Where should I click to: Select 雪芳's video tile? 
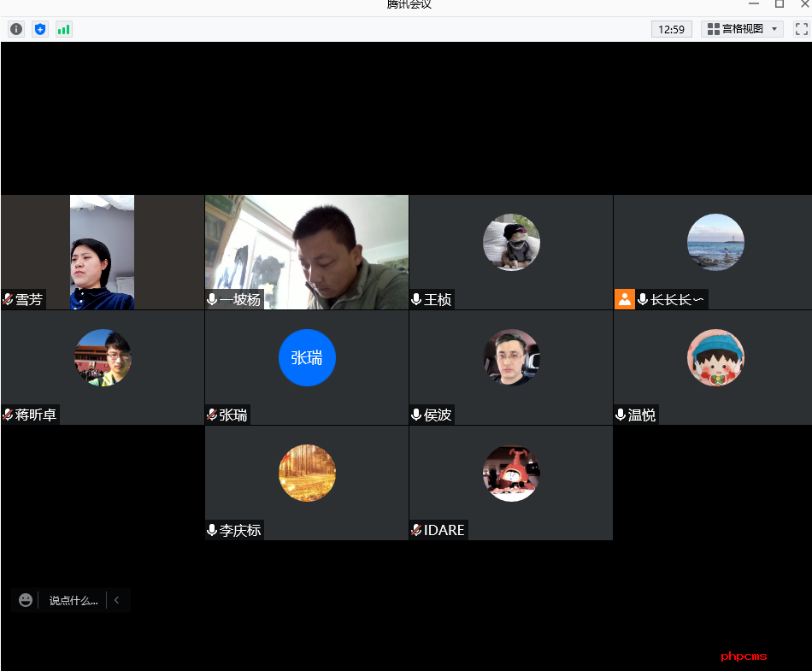pos(103,252)
